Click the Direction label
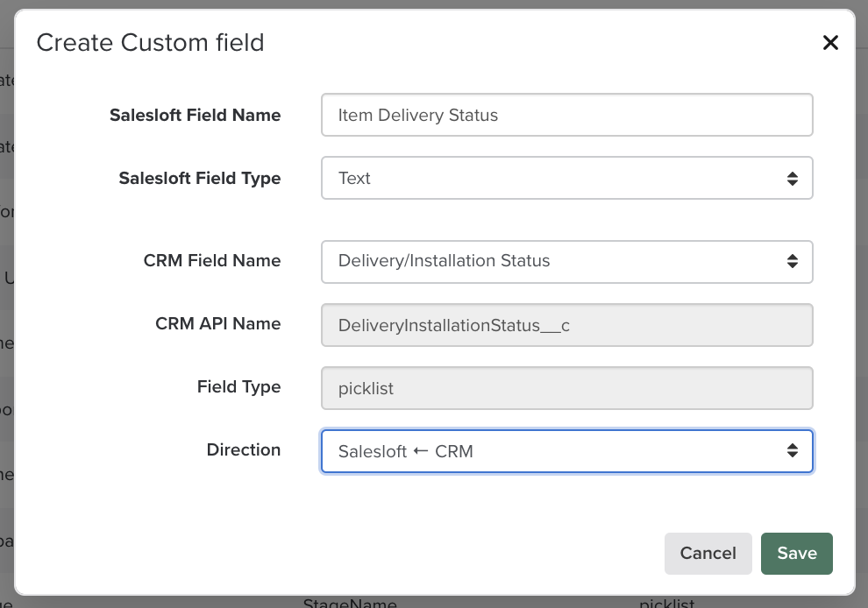Viewport: 868px width, 608px height. point(243,449)
